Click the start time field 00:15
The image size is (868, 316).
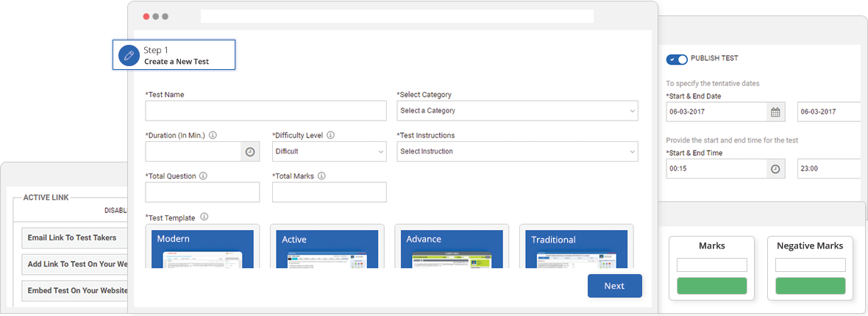(x=716, y=169)
